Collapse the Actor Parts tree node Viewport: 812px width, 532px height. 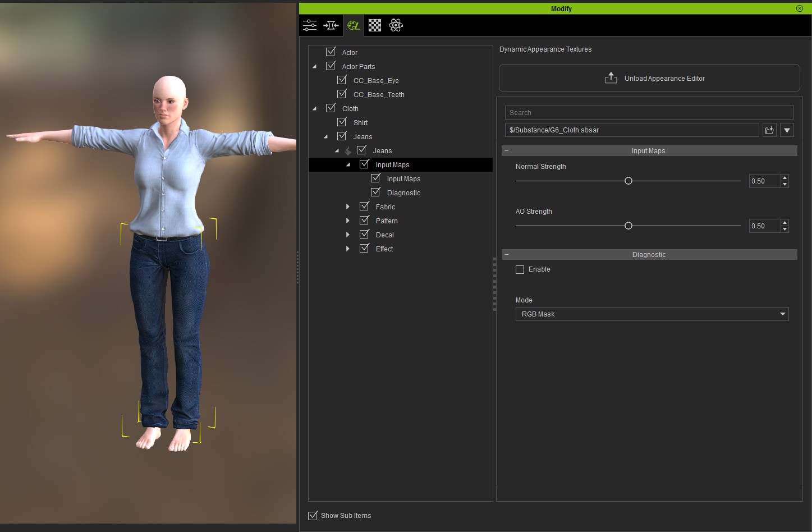point(314,67)
